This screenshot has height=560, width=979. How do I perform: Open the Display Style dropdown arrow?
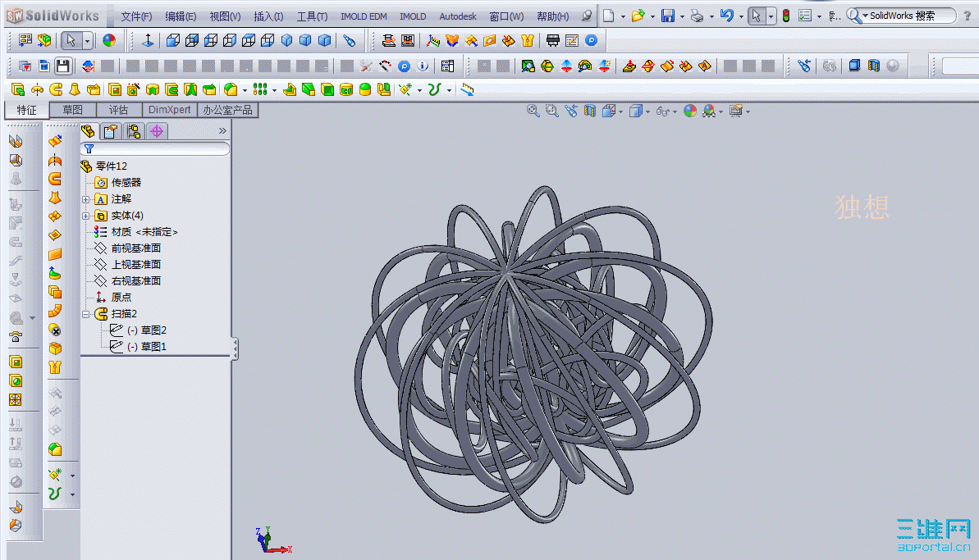pyautogui.click(x=647, y=110)
